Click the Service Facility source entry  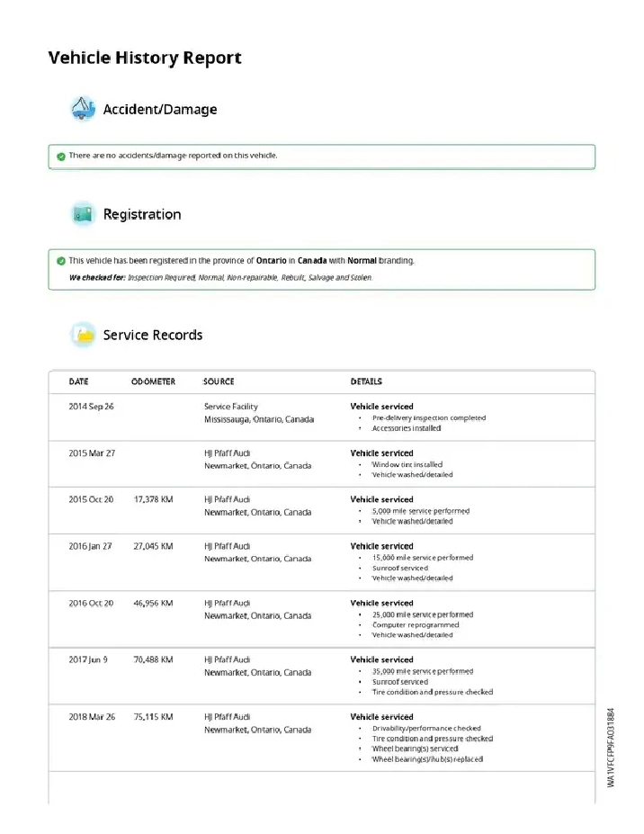coord(230,407)
